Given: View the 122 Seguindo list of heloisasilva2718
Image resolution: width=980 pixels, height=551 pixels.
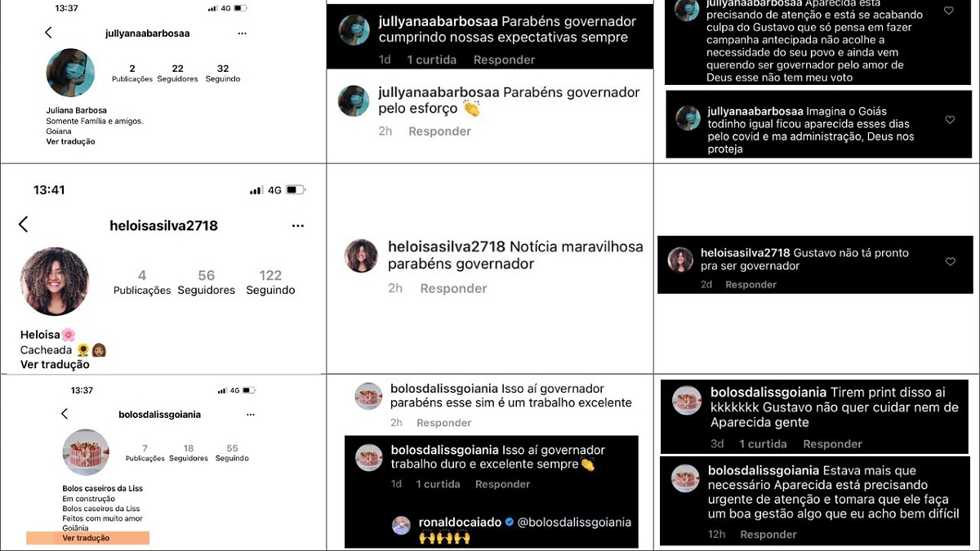Looking at the screenshot, I should (x=270, y=282).
